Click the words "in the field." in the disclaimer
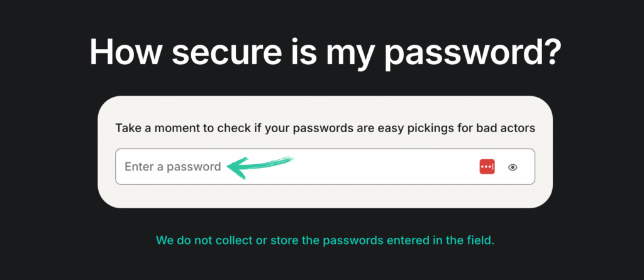The height and width of the screenshot is (280, 644). pos(465,241)
